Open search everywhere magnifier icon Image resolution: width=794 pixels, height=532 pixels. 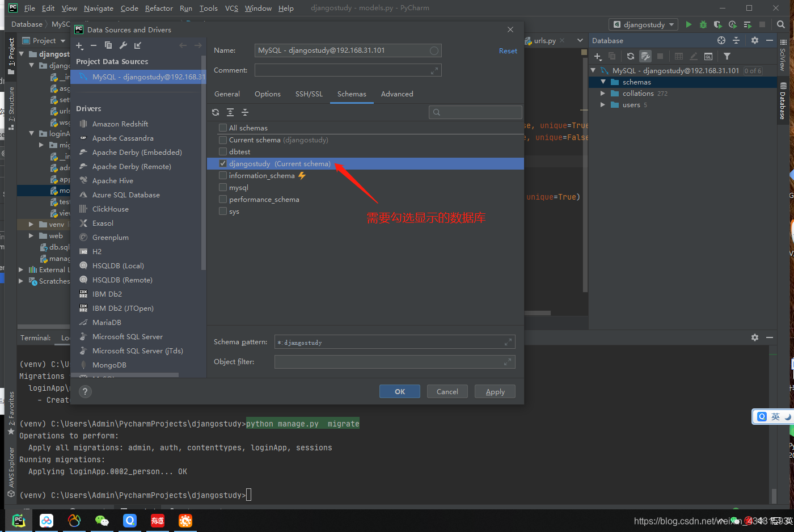(x=781, y=24)
